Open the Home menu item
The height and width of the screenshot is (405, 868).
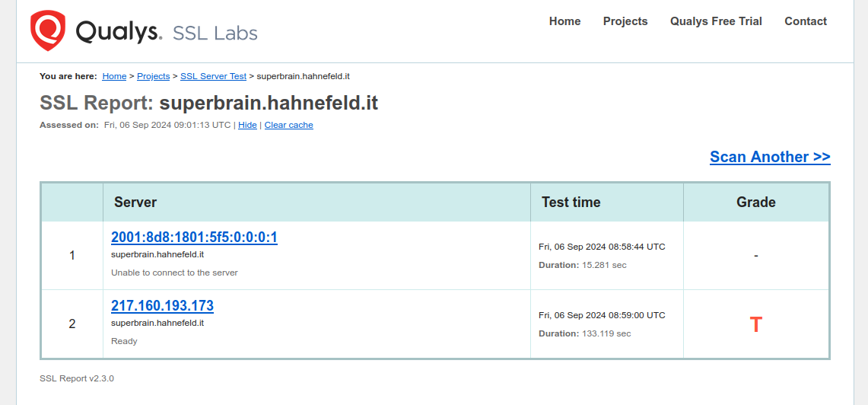(x=564, y=21)
